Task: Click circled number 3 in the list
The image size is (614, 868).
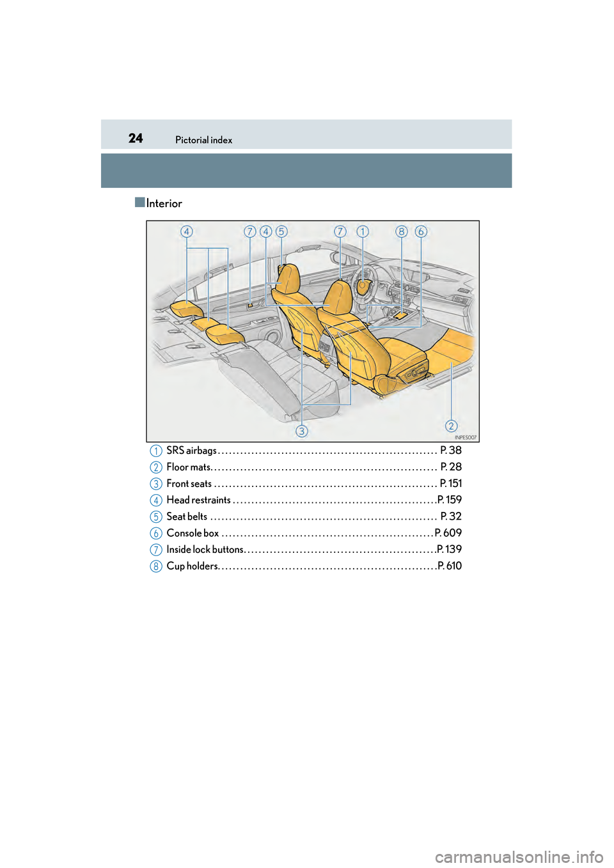Action: [156, 484]
